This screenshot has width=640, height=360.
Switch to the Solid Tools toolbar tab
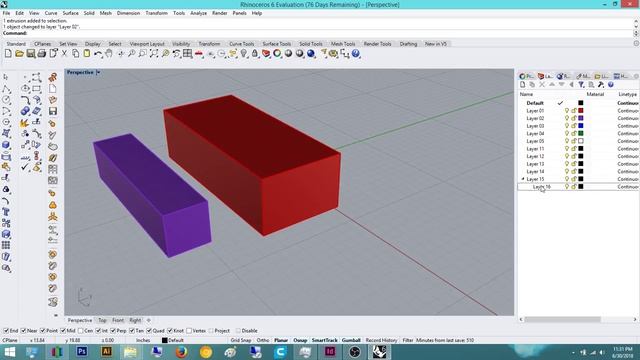point(311,44)
